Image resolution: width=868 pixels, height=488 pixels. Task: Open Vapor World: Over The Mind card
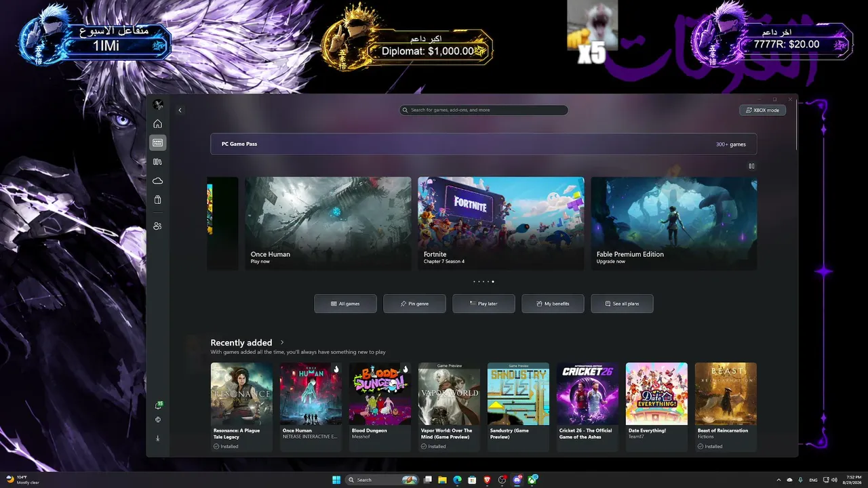tap(449, 407)
